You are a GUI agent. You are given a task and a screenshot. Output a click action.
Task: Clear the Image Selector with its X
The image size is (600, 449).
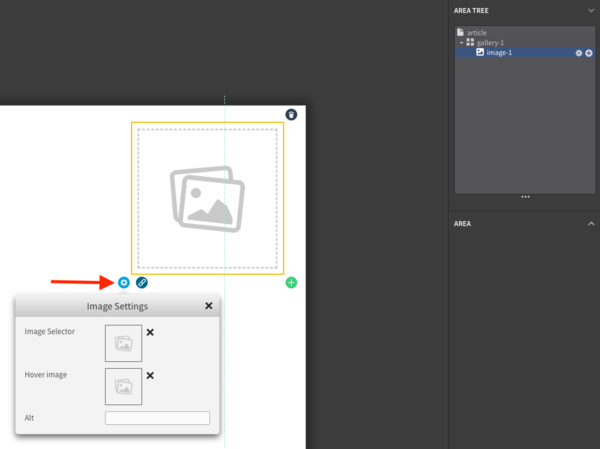150,332
